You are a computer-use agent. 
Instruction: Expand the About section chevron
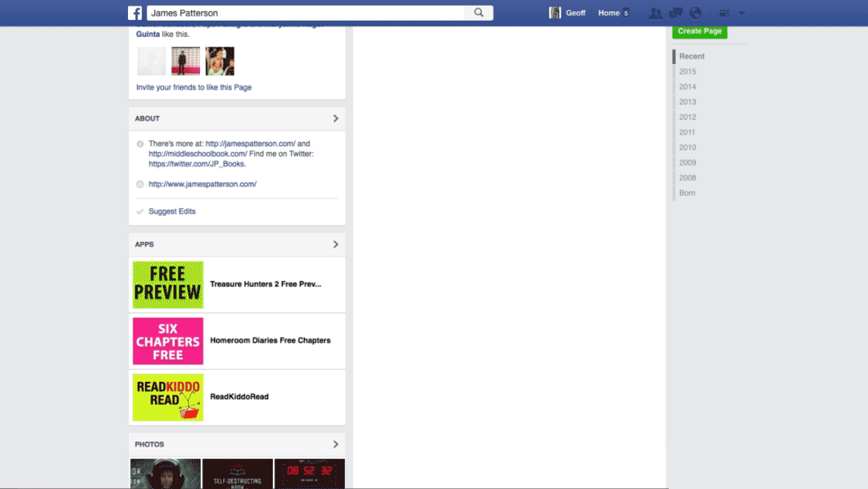coord(335,118)
